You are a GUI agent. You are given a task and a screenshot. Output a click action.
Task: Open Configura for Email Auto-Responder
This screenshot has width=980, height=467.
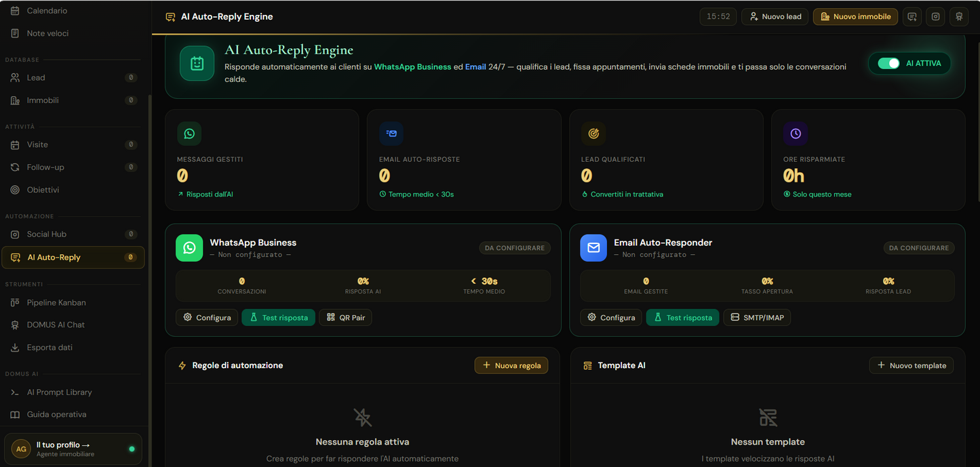611,317
